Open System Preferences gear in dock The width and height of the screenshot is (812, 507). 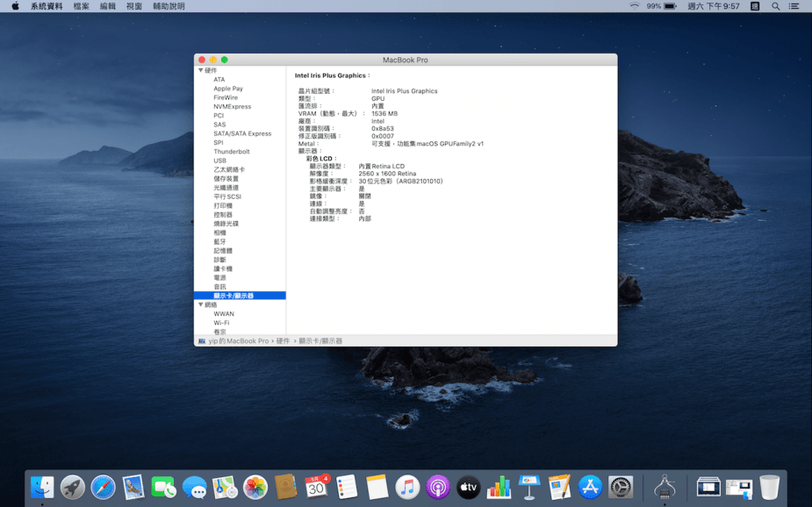click(x=621, y=487)
